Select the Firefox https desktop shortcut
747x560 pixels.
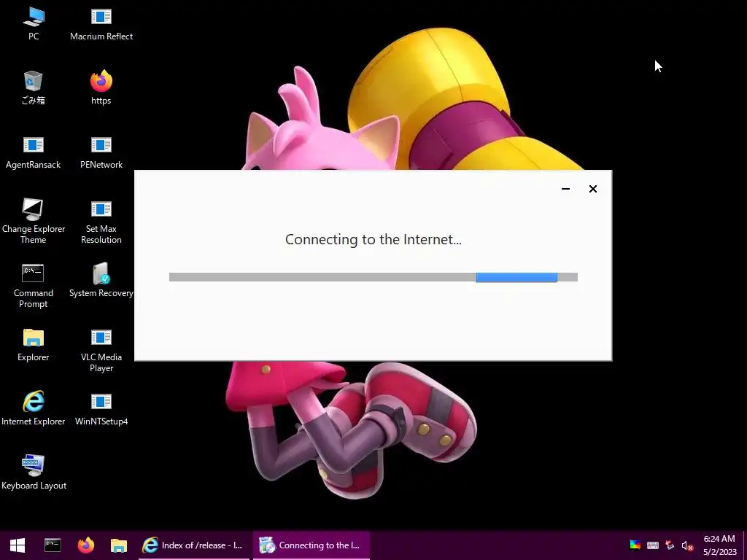tap(101, 88)
